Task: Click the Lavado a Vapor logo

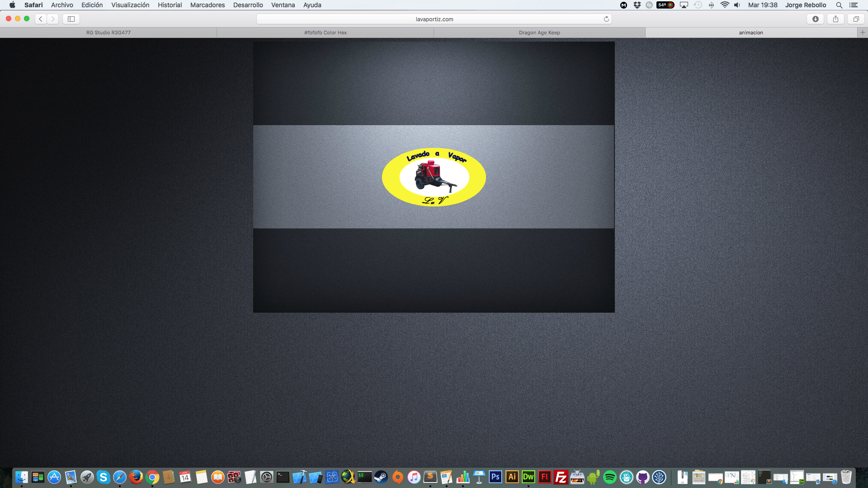Action: [434, 177]
